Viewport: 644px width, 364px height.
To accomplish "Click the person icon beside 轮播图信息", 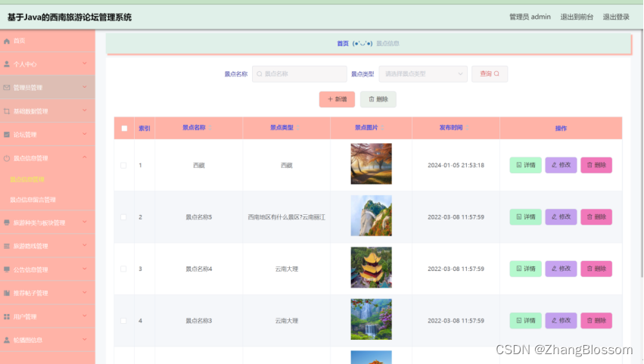I will 7,341.
